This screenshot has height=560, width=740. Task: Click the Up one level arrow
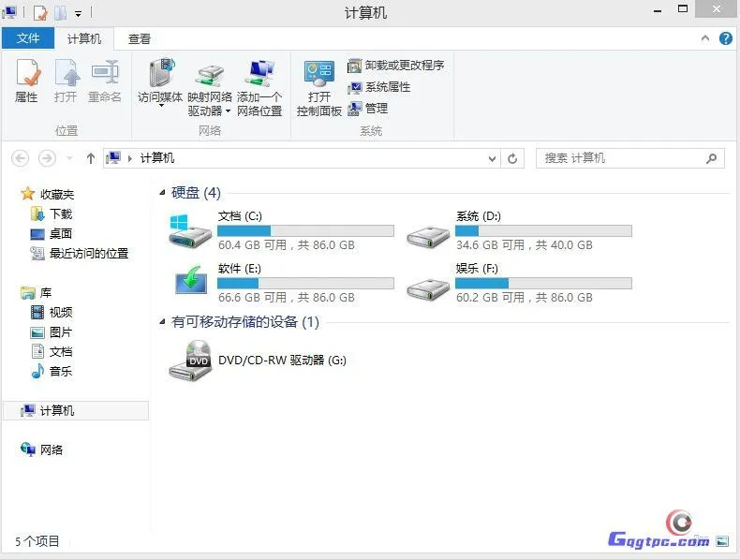(x=91, y=158)
